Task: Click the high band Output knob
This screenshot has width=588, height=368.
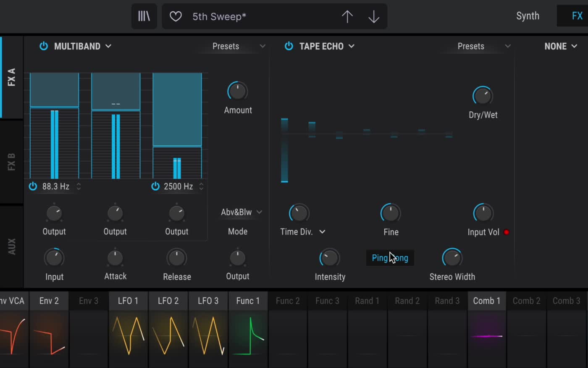Action: pyautogui.click(x=177, y=213)
